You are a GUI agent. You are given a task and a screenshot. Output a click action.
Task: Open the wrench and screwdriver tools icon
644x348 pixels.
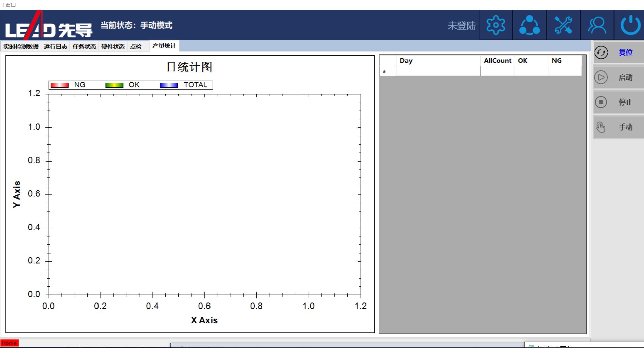click(x=563, y=25)
